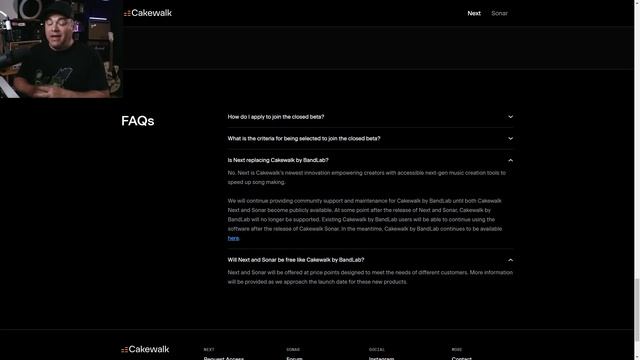Click the webcam video overlay of the presenter
The image size is (640, 360).
point(61,49)
